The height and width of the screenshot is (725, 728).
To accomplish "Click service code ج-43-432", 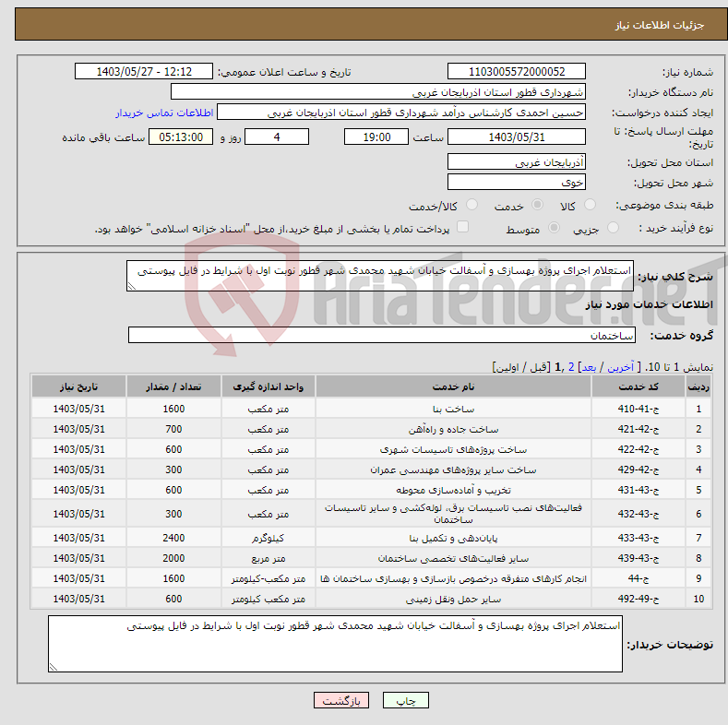I will click(x=638, y=514).
